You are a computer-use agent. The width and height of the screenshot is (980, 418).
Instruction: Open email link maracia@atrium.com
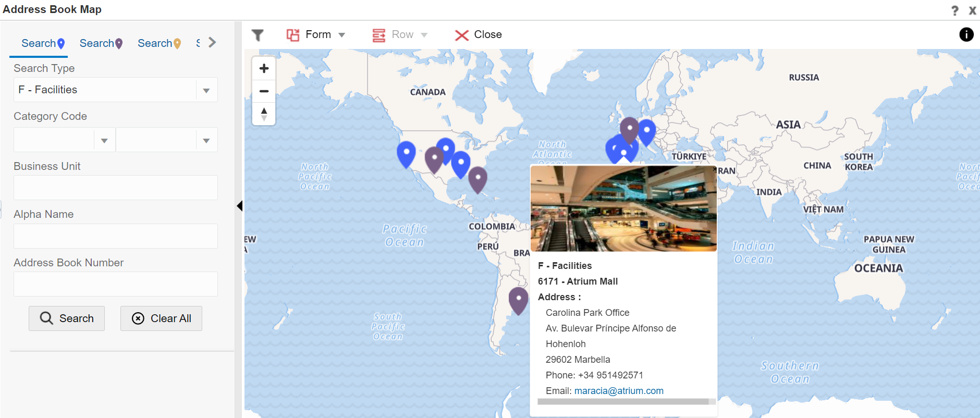click(x=619, y=391)
